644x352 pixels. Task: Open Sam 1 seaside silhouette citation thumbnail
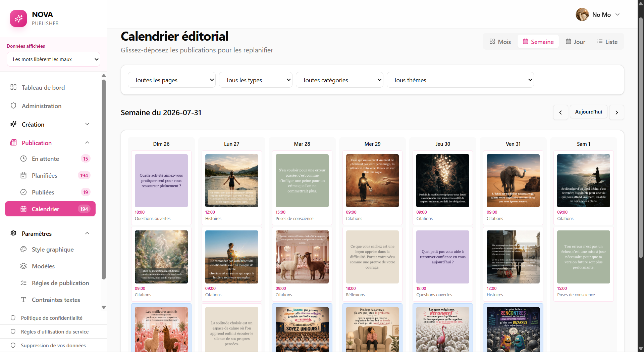(x=584, y=181)
